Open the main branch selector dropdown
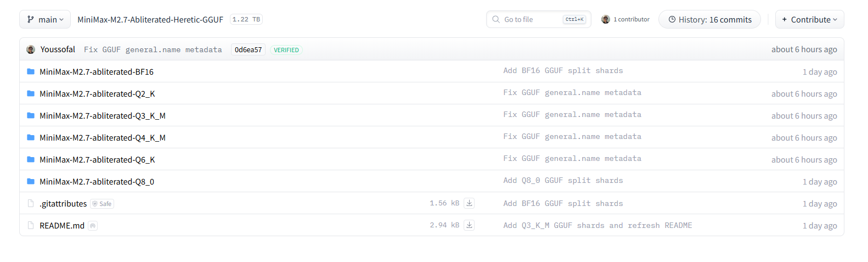Image resolution: width=868 pixels, height=262 pixels. [x=45, y=19]
